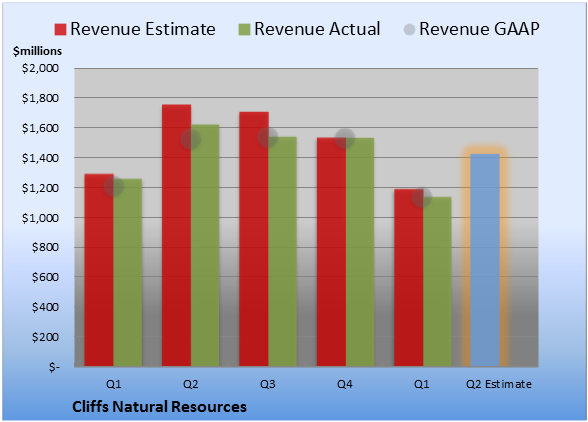Click the '$1,800' axis value
This screenshot has width=588, height=422.
click(40, 98)
